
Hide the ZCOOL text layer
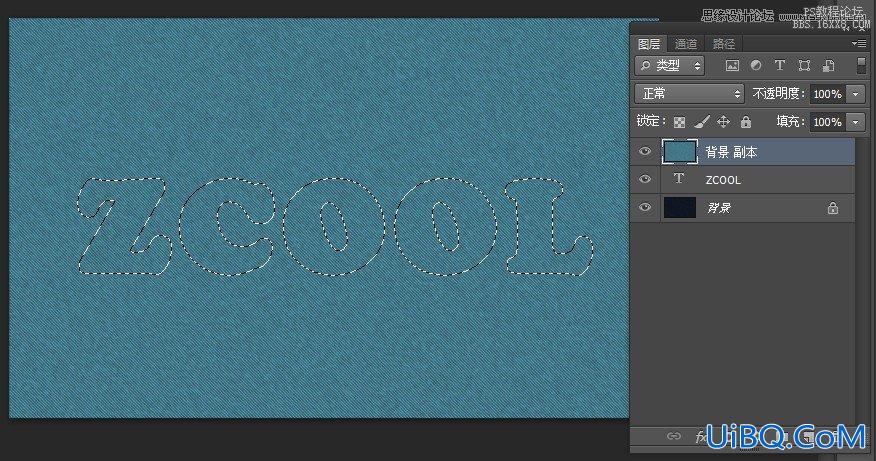645,179
